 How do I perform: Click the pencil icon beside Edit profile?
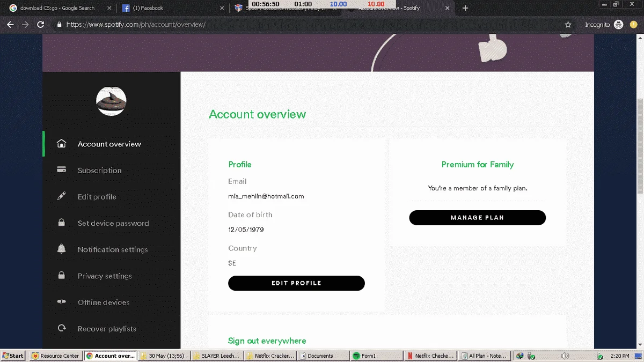(62, 196)
